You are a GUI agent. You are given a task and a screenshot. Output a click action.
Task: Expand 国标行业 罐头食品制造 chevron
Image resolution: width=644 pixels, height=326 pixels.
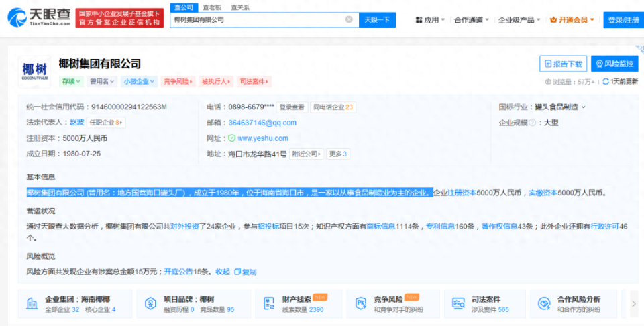[x=584, y=107]
